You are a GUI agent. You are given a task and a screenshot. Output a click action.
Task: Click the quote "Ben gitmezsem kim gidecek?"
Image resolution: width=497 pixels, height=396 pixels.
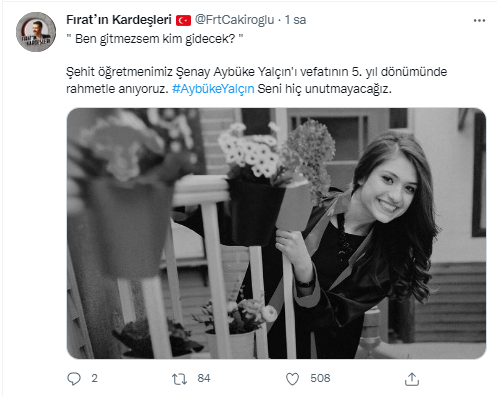click(155, 39)
